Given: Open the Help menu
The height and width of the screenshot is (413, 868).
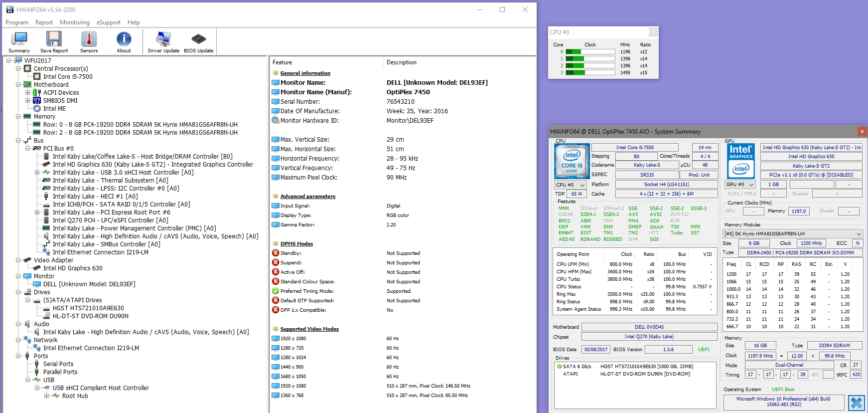Looking at the screenshot, I should point(134,22).
